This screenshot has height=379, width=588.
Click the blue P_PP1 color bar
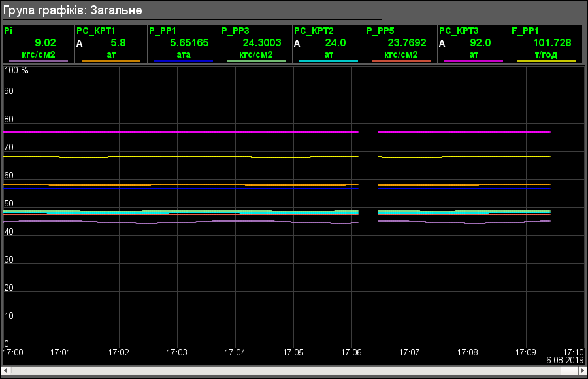tap(184, 61)
